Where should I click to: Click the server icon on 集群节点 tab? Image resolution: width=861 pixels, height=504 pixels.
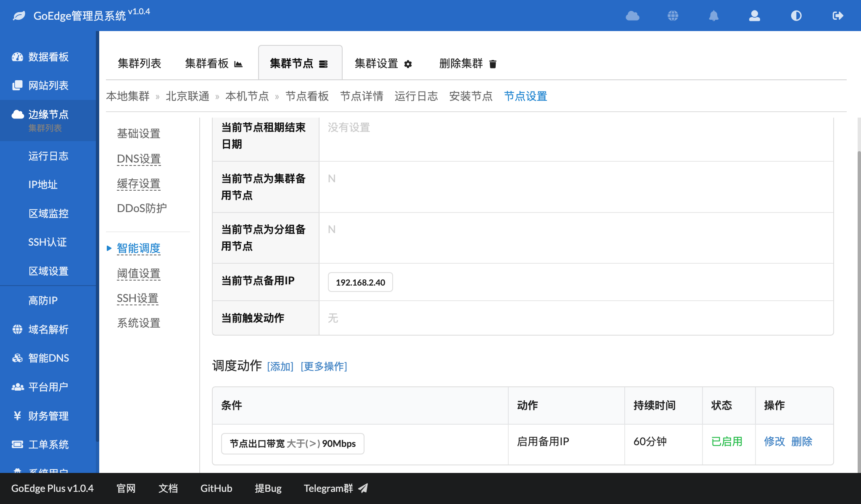(323, 64)
